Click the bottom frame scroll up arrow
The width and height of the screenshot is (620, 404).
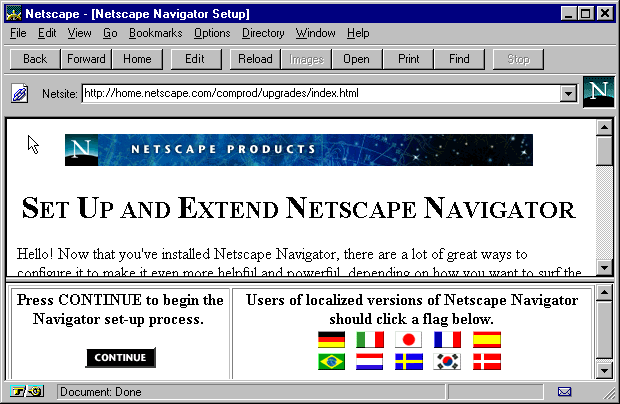tap(605, 293)
